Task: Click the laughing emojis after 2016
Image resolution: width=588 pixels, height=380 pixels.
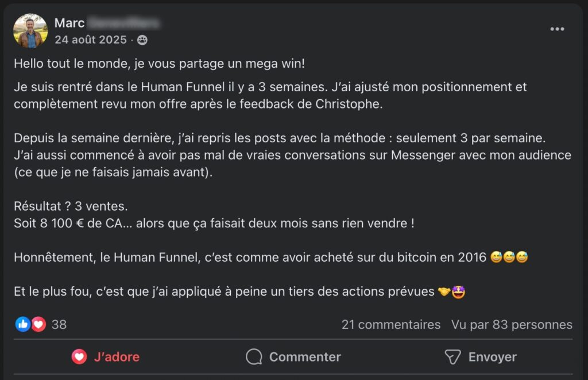Action: (x=509, y=257)
